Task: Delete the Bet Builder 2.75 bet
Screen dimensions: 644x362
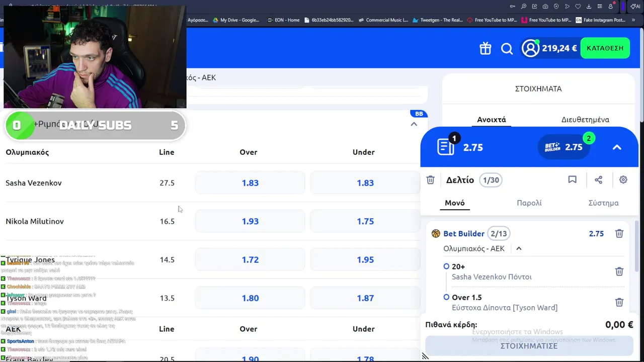Action: (x=619, y=233)
